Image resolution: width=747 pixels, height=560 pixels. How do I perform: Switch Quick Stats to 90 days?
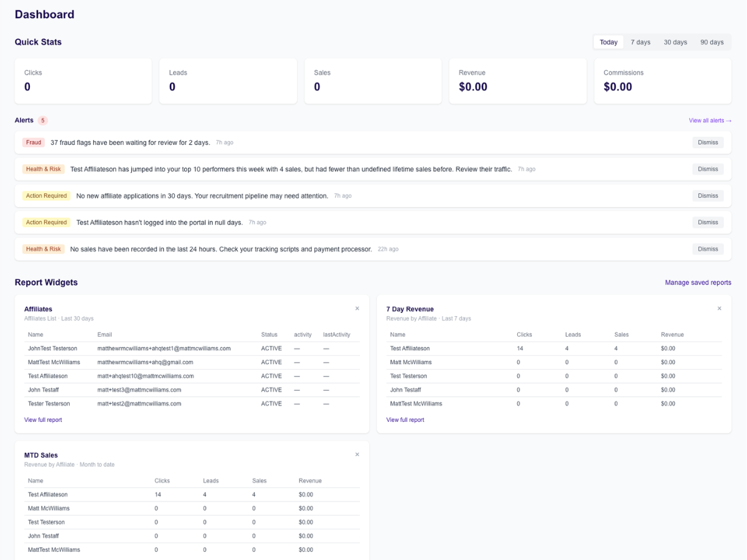pyautogui.click(x=712, y=42)
